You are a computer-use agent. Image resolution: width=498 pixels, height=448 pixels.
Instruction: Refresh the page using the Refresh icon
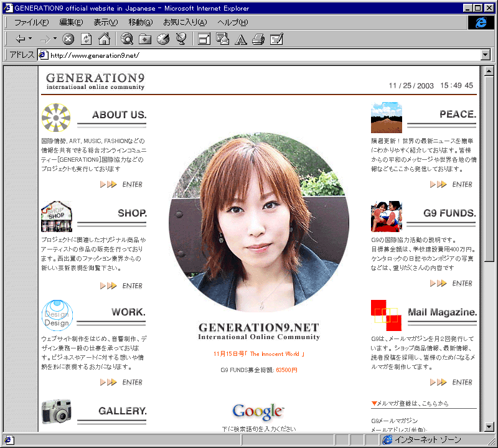pyautogui.click(x=86, y=39)
